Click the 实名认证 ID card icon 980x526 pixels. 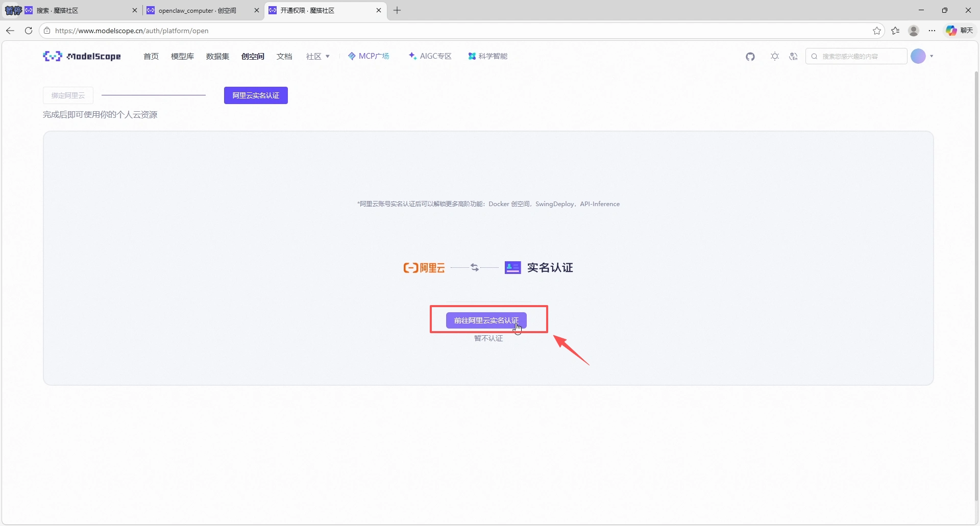[x=512, y=267]
